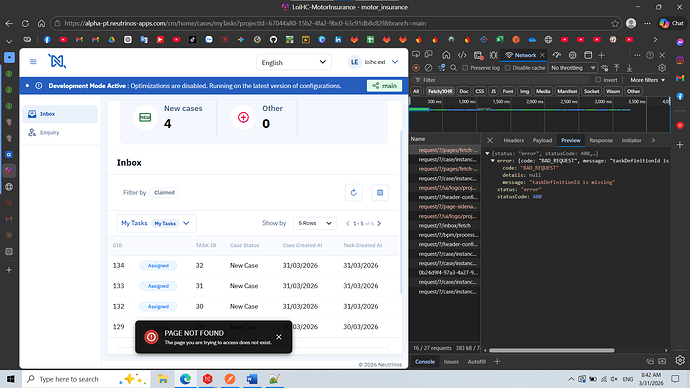The width and height of the screenshot is (690, 388).
Task: Show more request detail tabs chevron
Action: [x=653, y=140]
